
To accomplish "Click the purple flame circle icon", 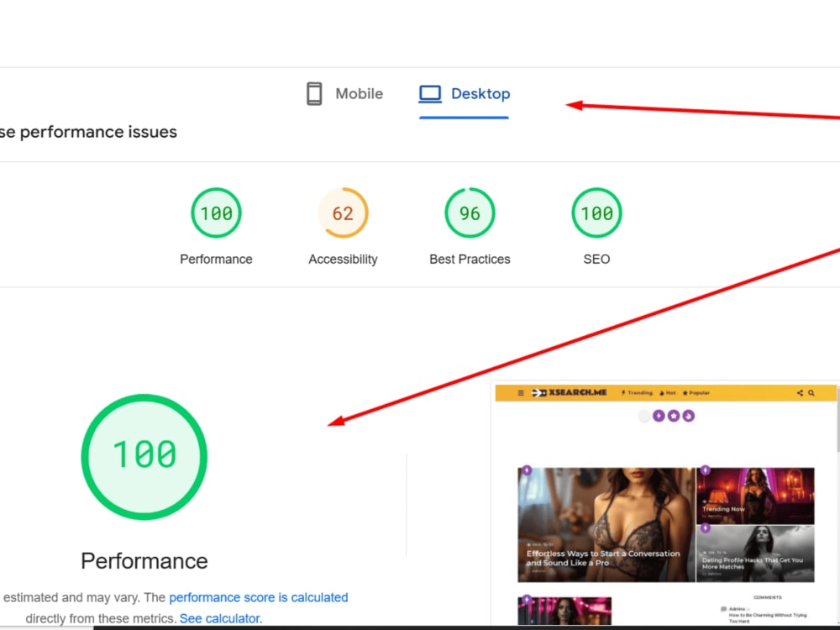I will [x=689, y=416].
